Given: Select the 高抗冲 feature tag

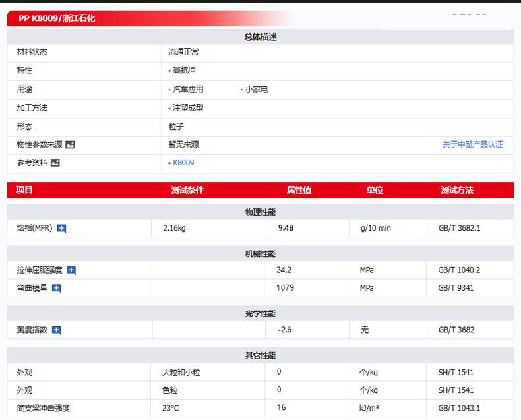Looking at the screenshot, I should click(x=184, y=71).
